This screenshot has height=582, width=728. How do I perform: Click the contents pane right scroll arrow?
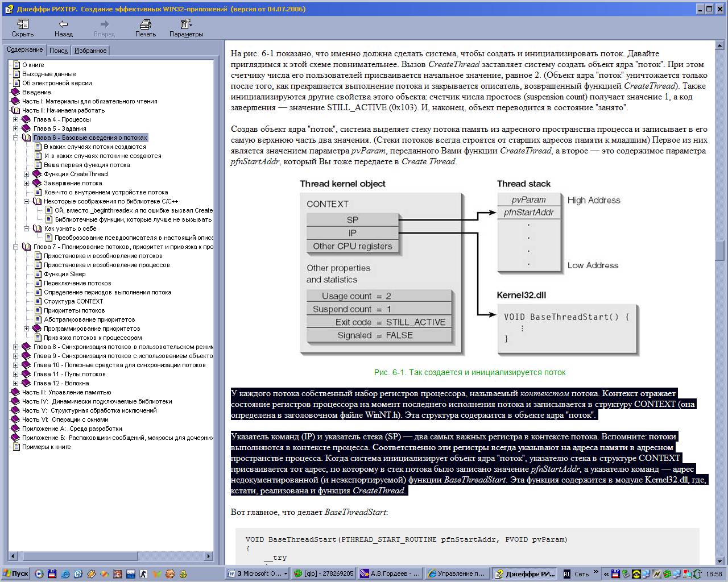coord(209,556)
